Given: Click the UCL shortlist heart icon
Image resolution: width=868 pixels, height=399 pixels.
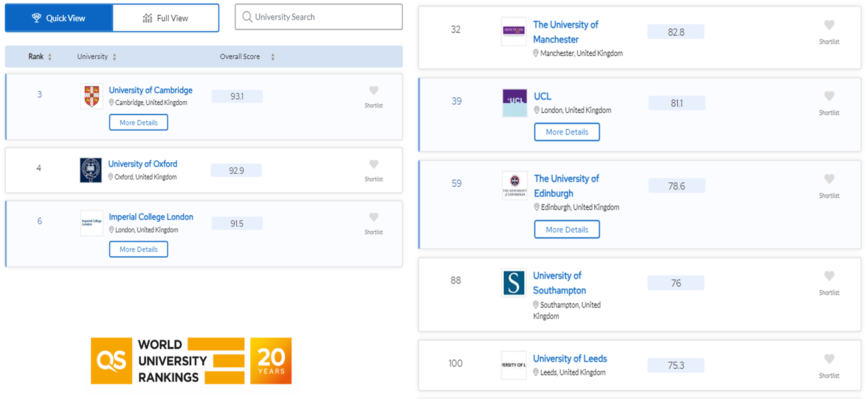Looking at the screenshot, I should pos(829,96).
